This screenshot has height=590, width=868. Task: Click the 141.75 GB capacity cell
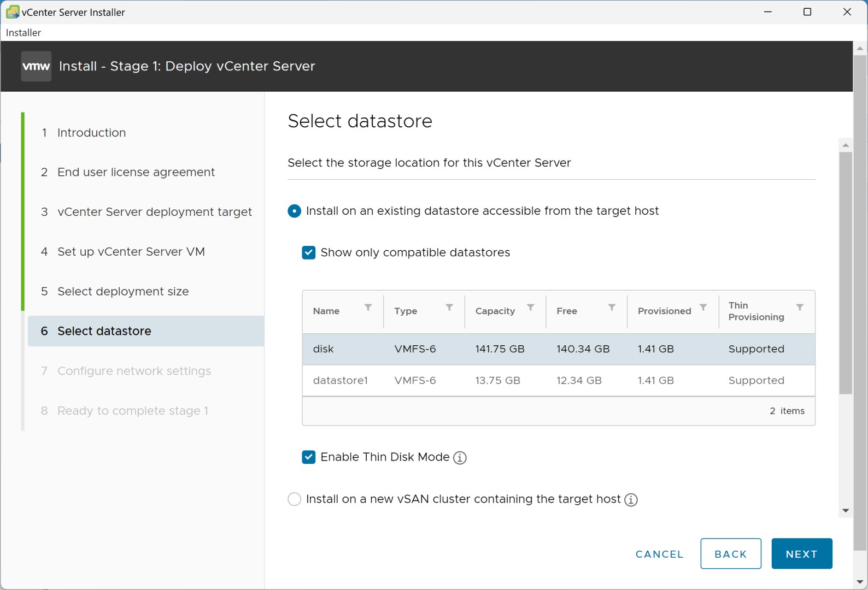500,349
